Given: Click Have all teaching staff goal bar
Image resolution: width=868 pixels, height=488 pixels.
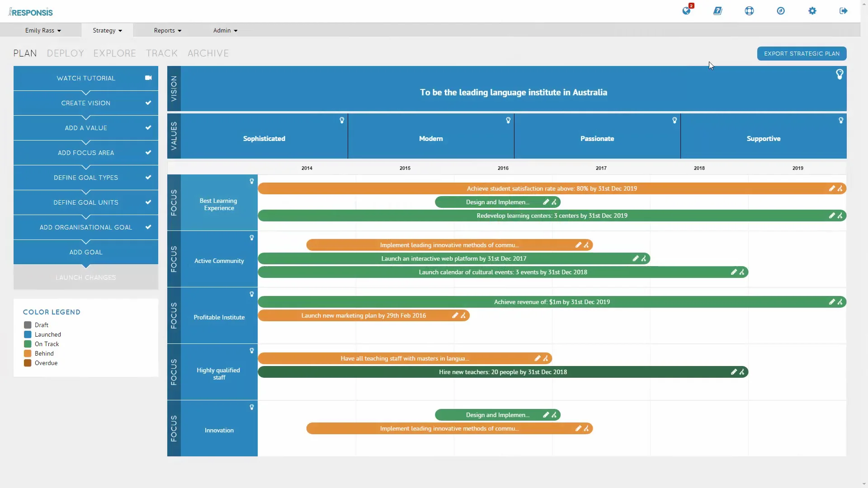Looking at the screenshot, I should pyautogui.click(x=405, y=358).
